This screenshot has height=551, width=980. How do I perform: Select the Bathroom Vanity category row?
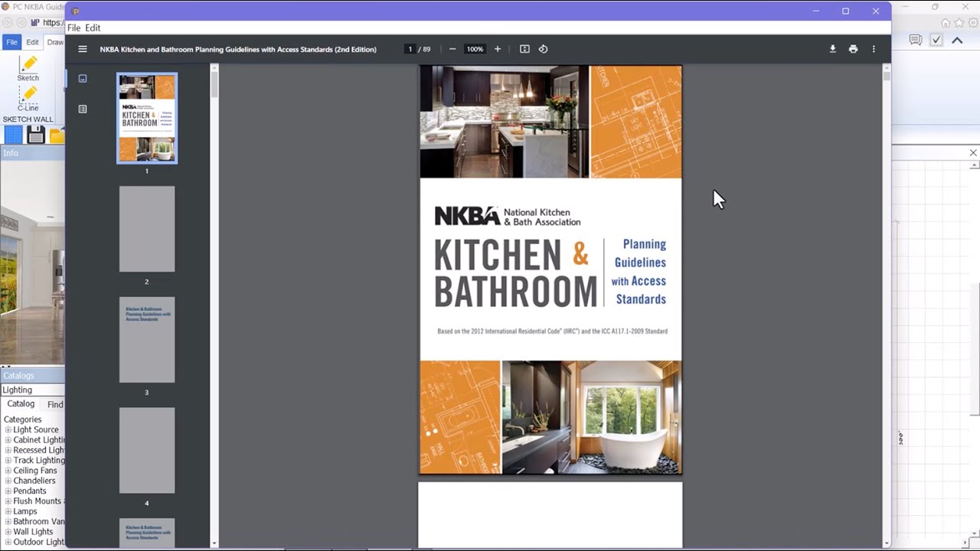[x=38, y=522]
